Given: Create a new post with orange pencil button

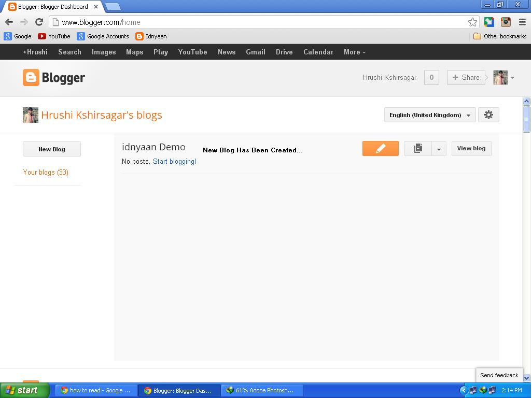Looking at the screenshot, I should click(381, 149).
